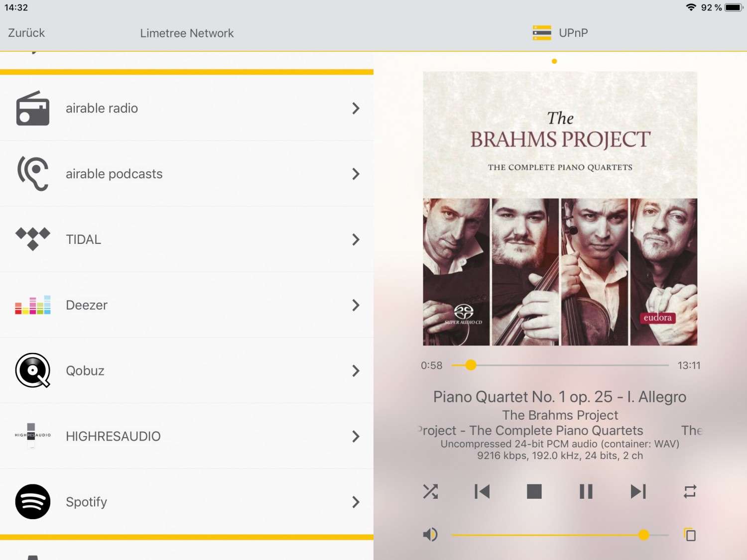Select the Qobuz label
The width and height of the screenshot is (747, 560).
[85, 371]
